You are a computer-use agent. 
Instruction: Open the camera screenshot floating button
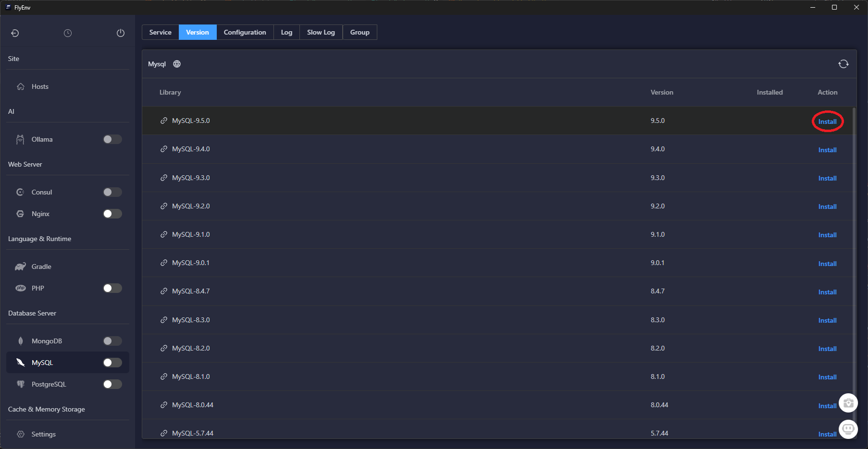[848, 403]
